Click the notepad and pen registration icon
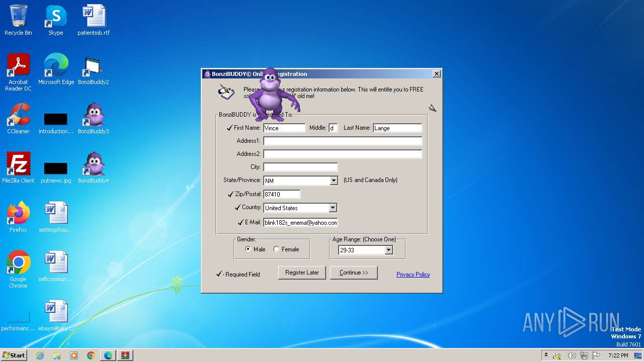The height and width of the screenshot is (362, 644). (x=226, y=93)
